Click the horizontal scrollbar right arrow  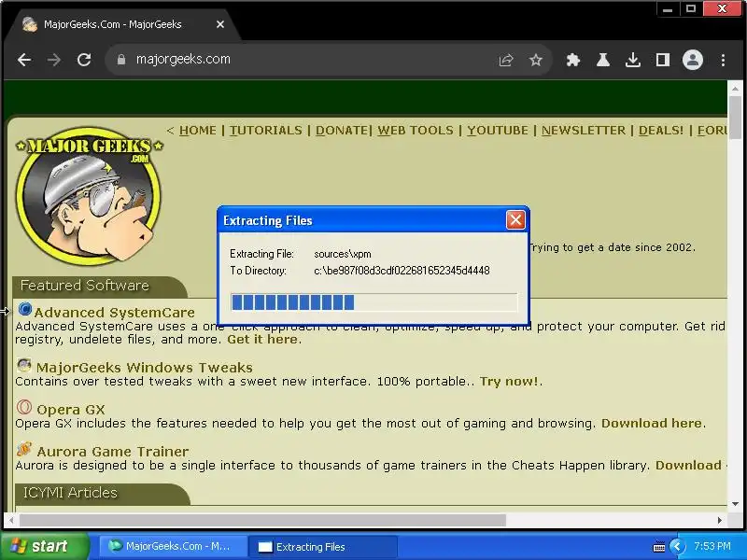tap(719, 521)
